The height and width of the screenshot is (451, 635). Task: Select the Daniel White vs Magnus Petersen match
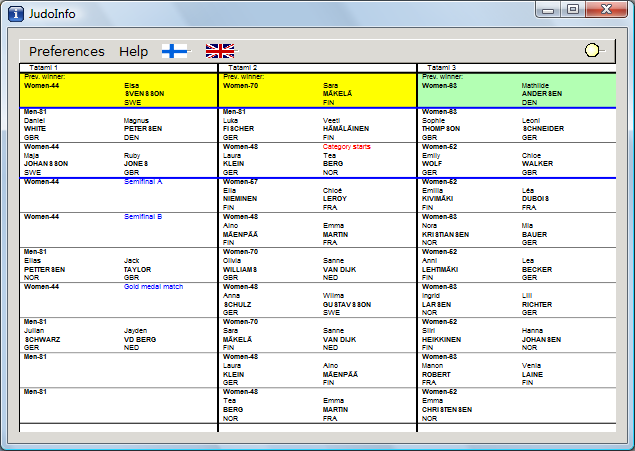119,125
